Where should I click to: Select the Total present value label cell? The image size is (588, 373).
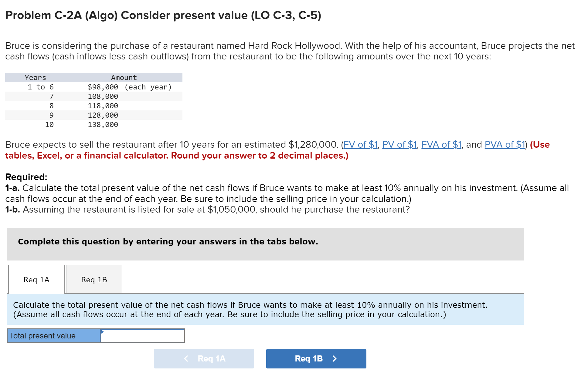[53, 336]
